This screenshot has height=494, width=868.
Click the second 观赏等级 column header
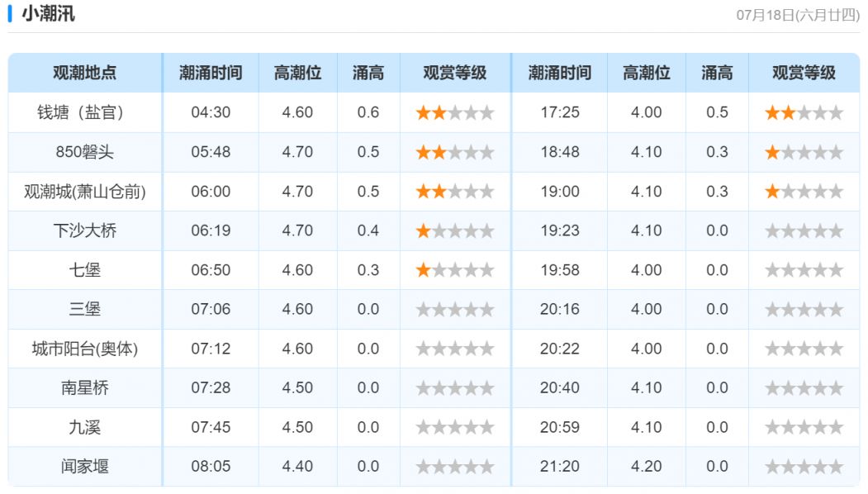point(804,73)
